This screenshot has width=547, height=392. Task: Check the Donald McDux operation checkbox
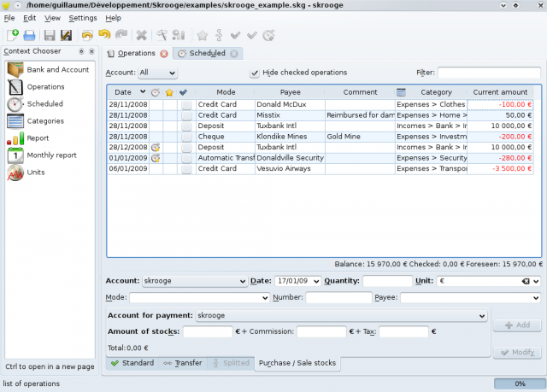[186, 104]
